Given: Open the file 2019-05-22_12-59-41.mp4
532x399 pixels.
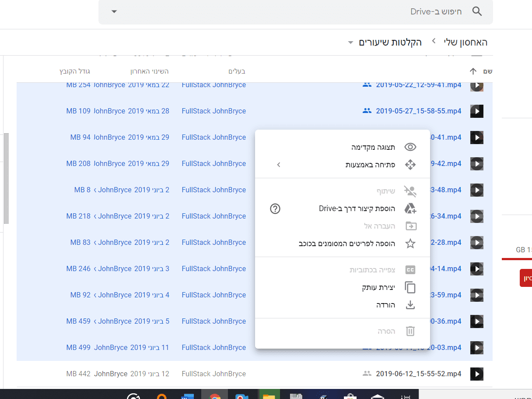Looking at the screenshot, I should [418, 85].
